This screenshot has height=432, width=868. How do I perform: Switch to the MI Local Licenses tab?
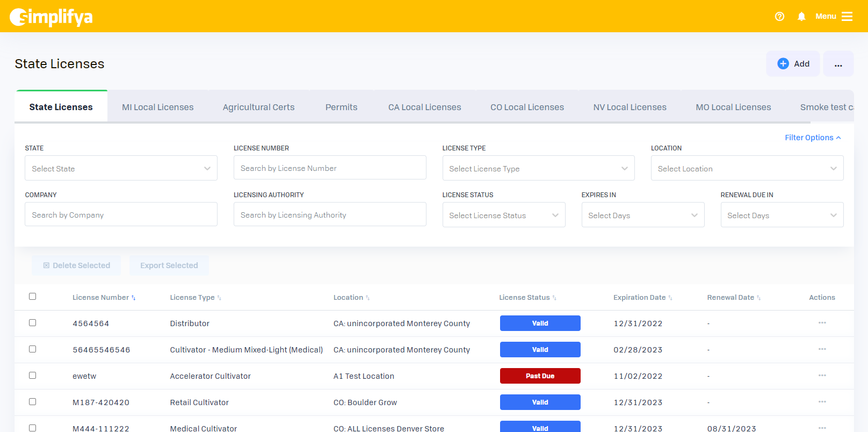pyautogui.click(x=157, y=107)
